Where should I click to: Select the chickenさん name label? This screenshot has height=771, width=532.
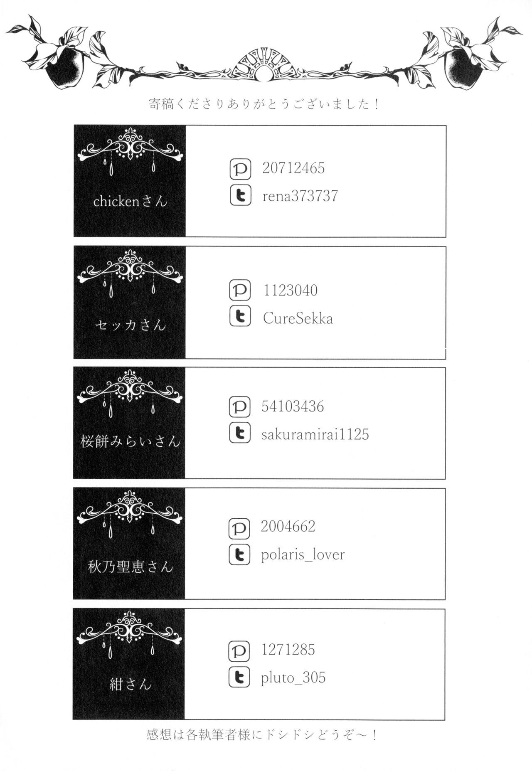click(130, 202)
